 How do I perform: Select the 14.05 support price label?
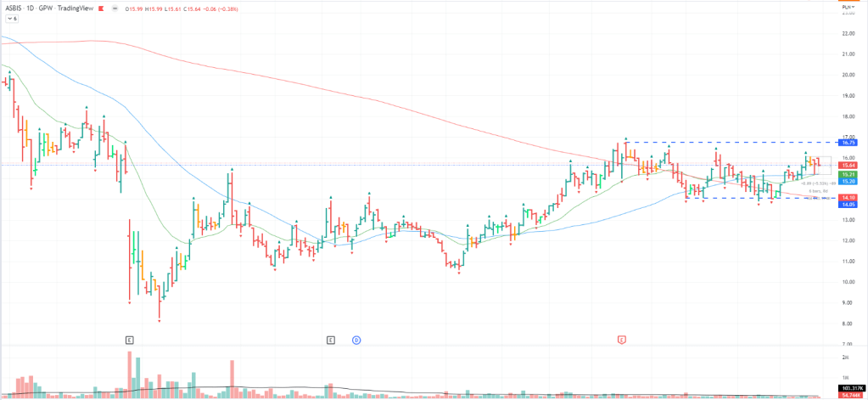tap(848, 205)
